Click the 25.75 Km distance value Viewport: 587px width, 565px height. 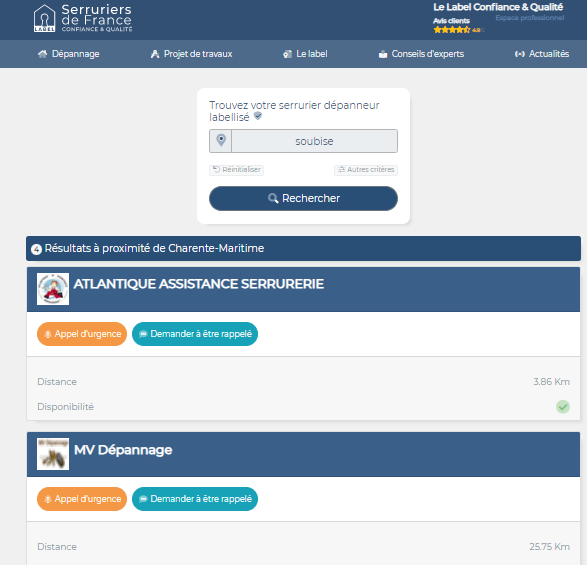[x=550, y=547]
